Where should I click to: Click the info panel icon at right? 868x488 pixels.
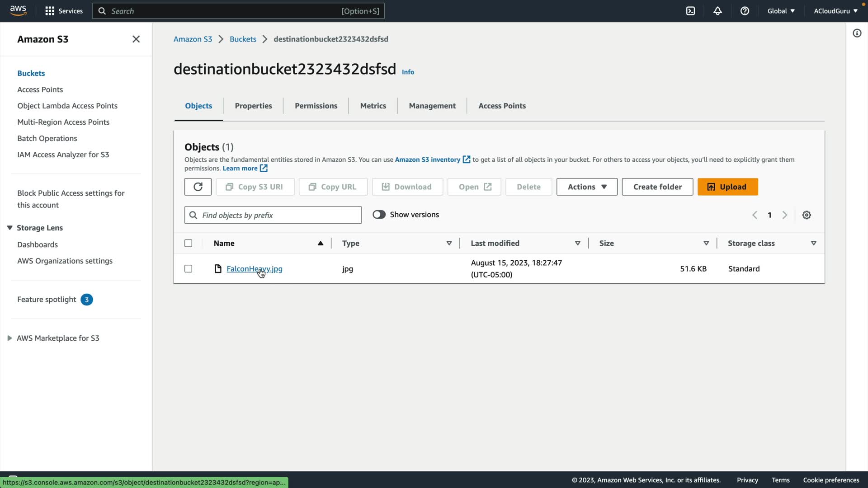click(x=857, y=33)
